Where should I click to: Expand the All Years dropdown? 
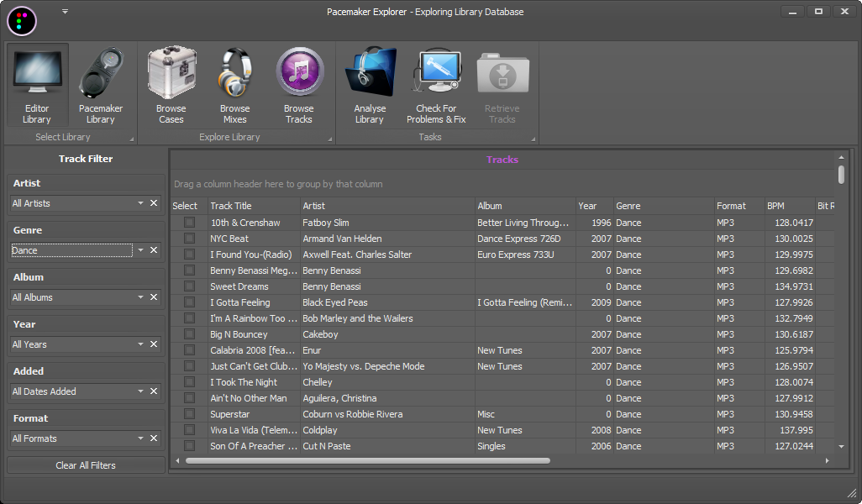pos(141,344)
